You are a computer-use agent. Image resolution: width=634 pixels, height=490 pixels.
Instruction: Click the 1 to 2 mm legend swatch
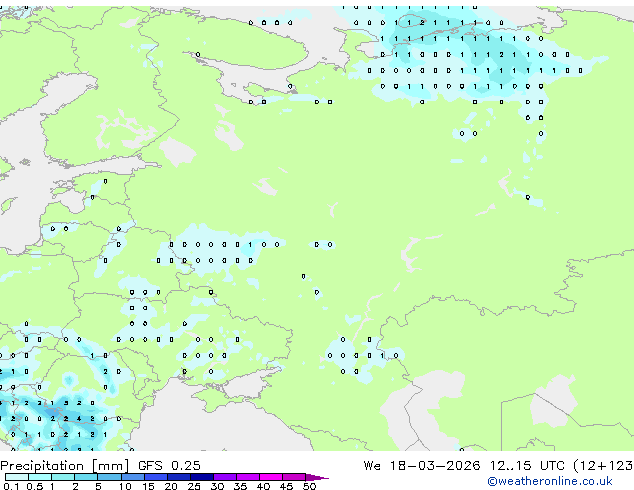click(x=63, y=477)
